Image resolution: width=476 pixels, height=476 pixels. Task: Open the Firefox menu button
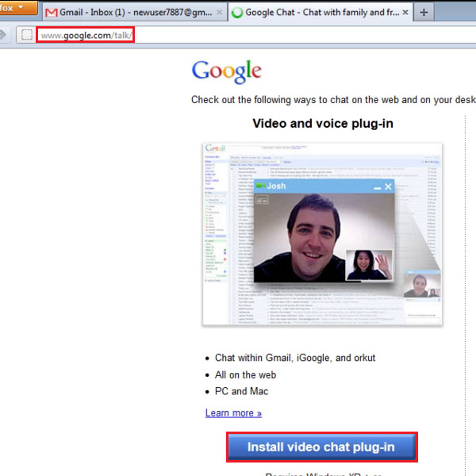coord(18,8)
